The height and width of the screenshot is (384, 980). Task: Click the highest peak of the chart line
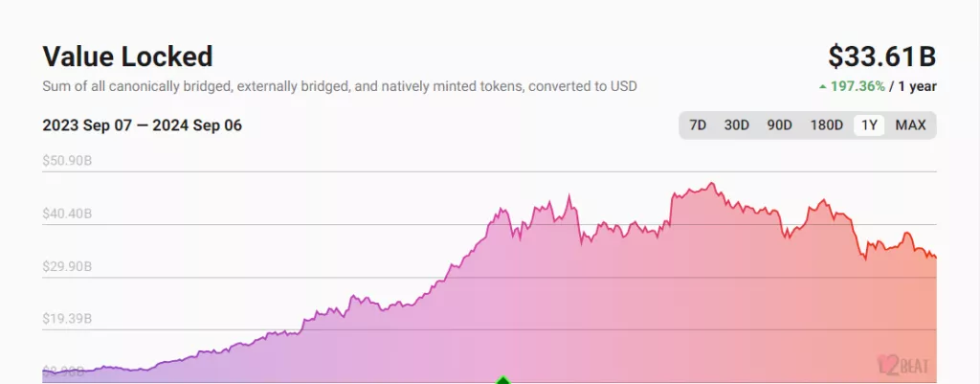(711, 183)
